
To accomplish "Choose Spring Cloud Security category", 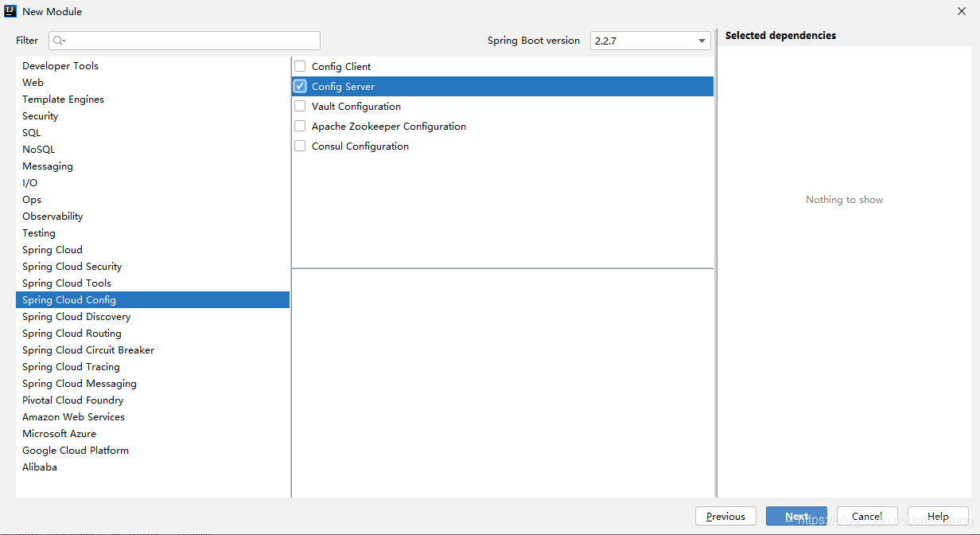I will point(153,267).
